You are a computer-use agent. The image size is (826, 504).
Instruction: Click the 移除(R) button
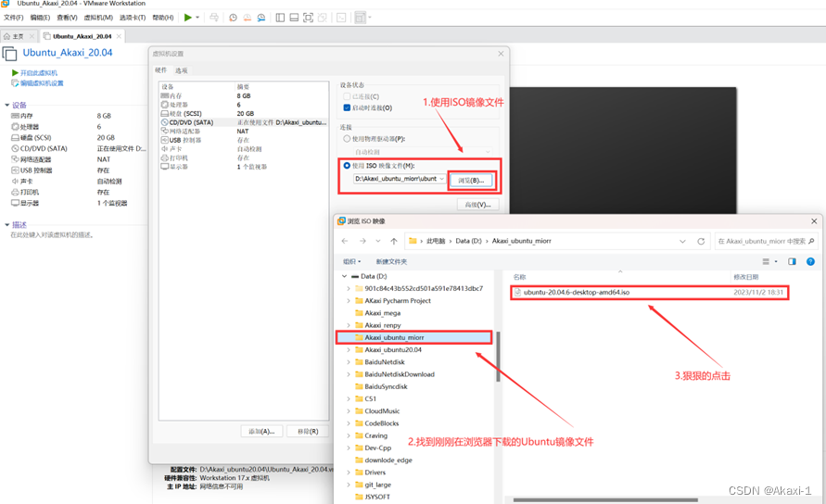click(x=308, y=432)
